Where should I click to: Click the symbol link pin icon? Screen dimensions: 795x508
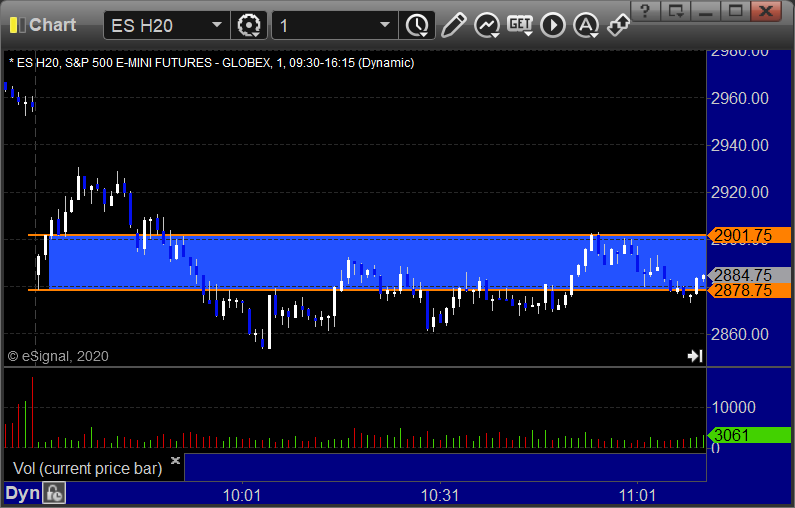tap(618, 25)
